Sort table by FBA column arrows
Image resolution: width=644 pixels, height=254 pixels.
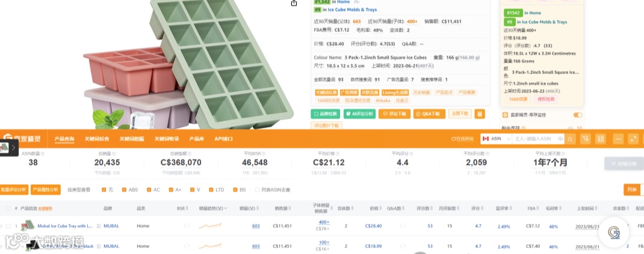[x=537, y=208]
